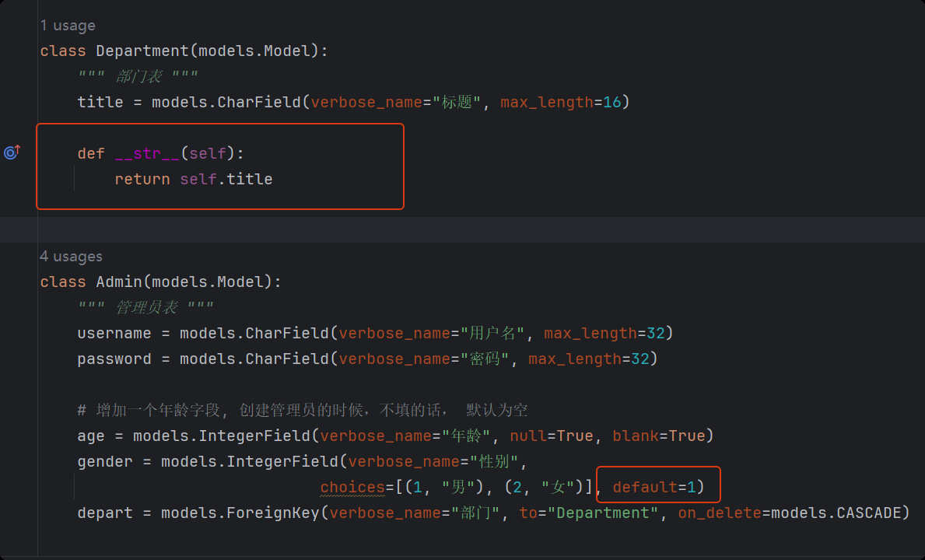Click the depart field variable

tap(105, 513)
